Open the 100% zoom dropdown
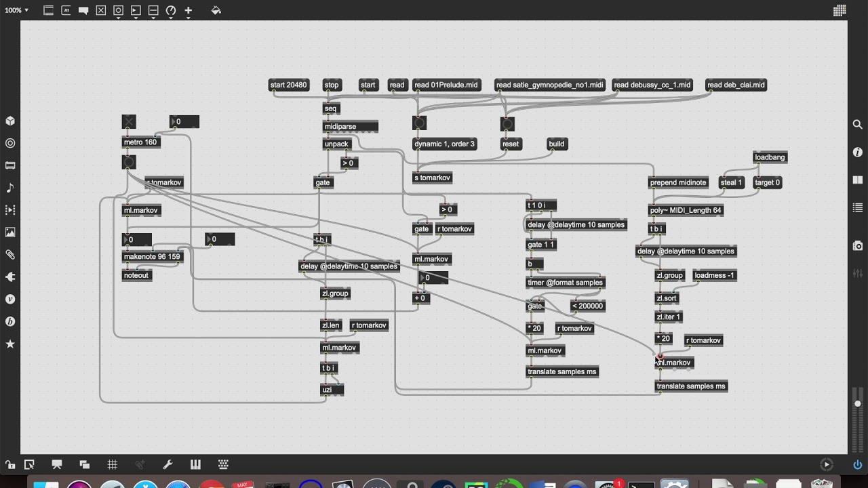Image resolution: width=868 pixels, height=488 pixels. (16, 10)
